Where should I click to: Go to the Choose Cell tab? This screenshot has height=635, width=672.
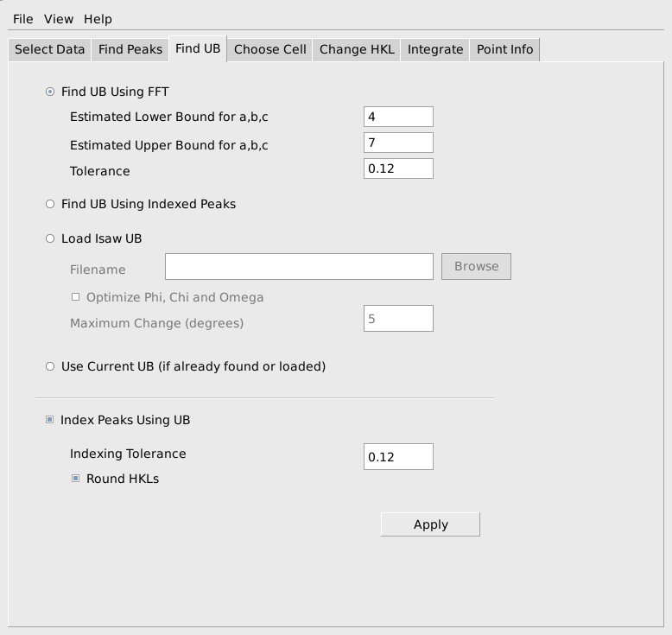pos(269,49)
